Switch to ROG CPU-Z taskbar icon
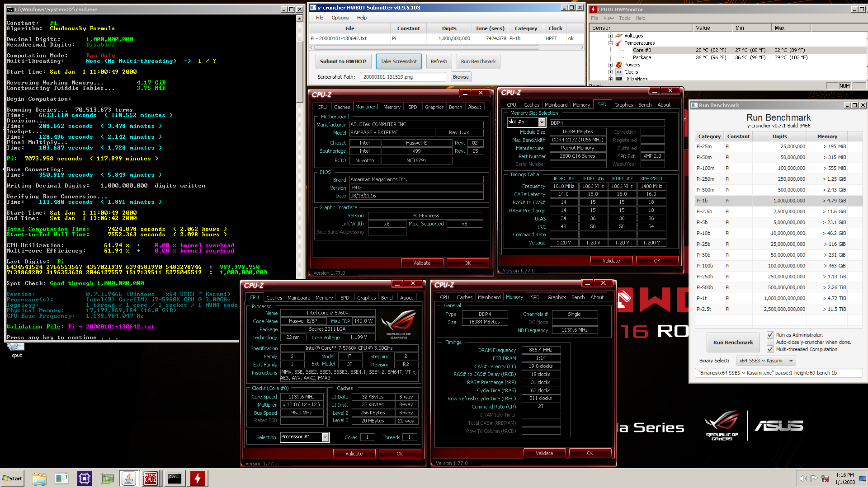 151,479
